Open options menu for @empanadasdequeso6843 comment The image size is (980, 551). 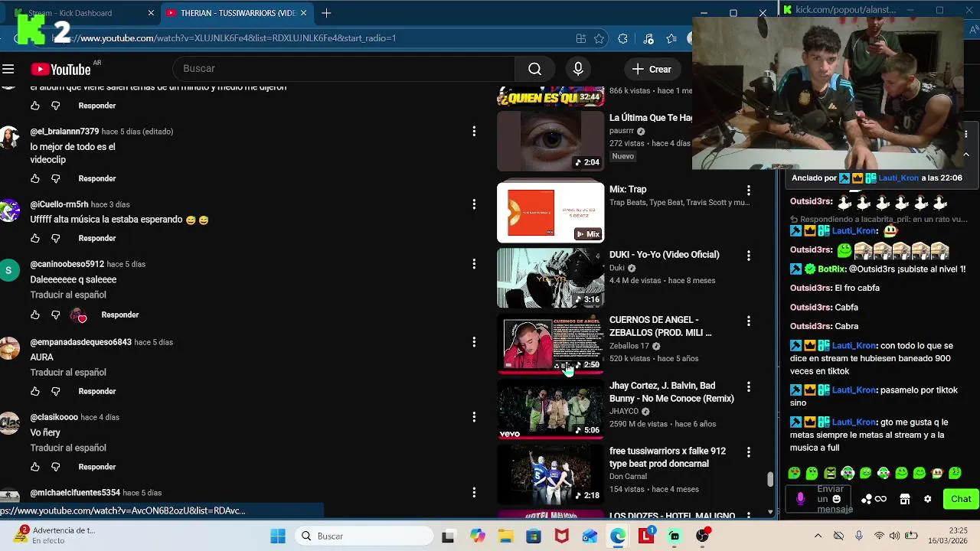tap(474, 342)
